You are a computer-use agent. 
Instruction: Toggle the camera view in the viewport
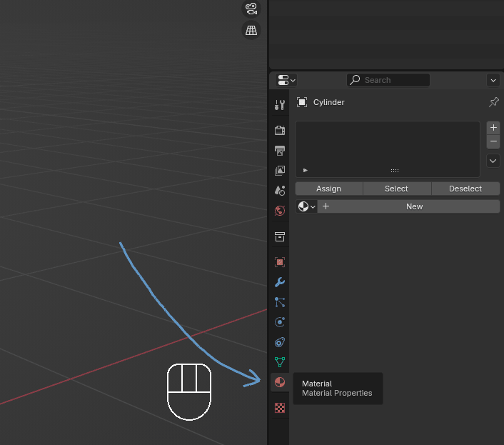pos(251,9)
